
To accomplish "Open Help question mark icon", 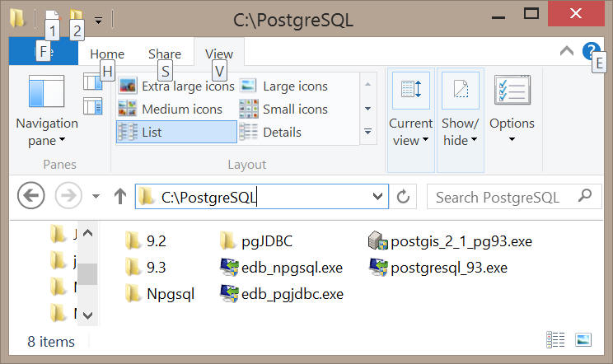I will [x=591, y=51].
